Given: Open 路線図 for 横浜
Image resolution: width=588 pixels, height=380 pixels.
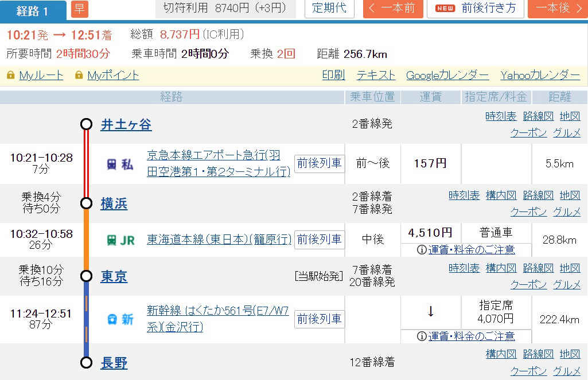Looking at the screenshot, I should pyautogui.click(x=538, y=195).
